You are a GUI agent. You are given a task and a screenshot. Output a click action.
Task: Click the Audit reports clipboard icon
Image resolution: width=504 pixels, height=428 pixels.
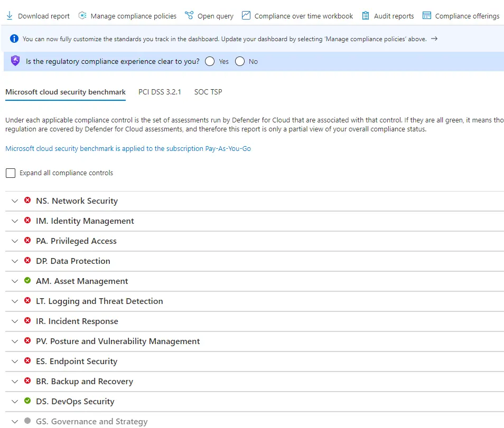click(x=366, y=15)
